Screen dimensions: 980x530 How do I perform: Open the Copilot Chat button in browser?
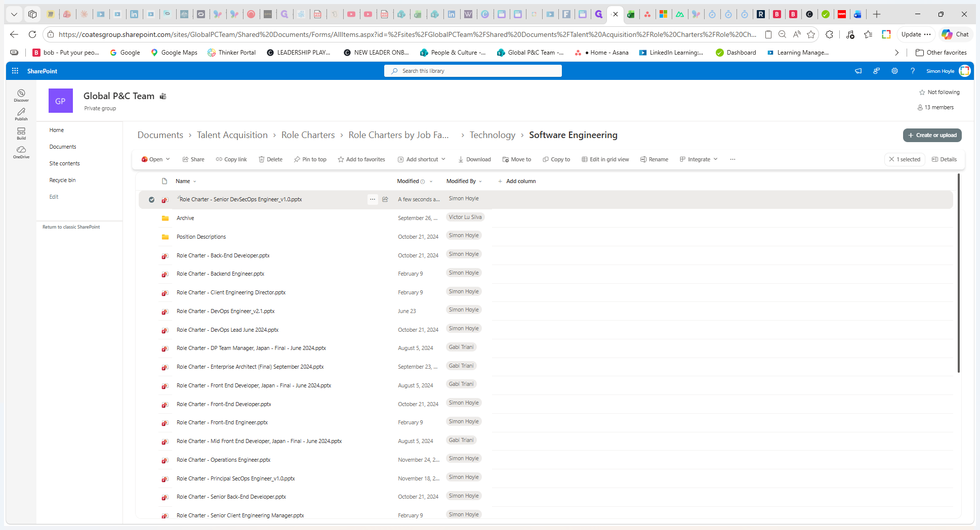point(955,34)
